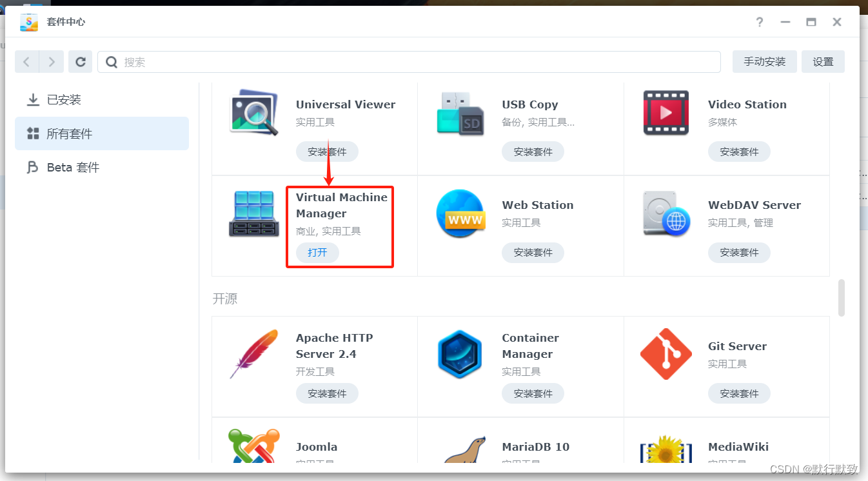Click the Beta 套件 icon
Screen dimensions: 868x481
point(33,168)
